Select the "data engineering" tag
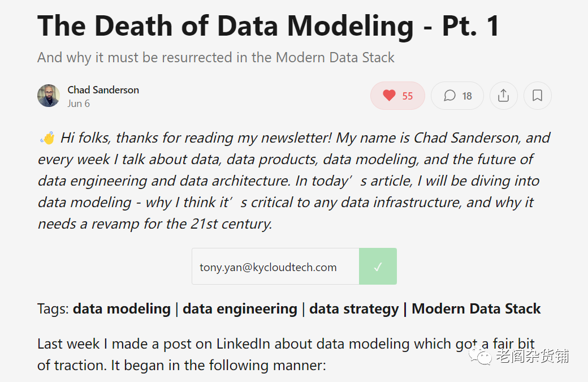The height and width of the screenshot is (382, 588). tap(240, 309)
